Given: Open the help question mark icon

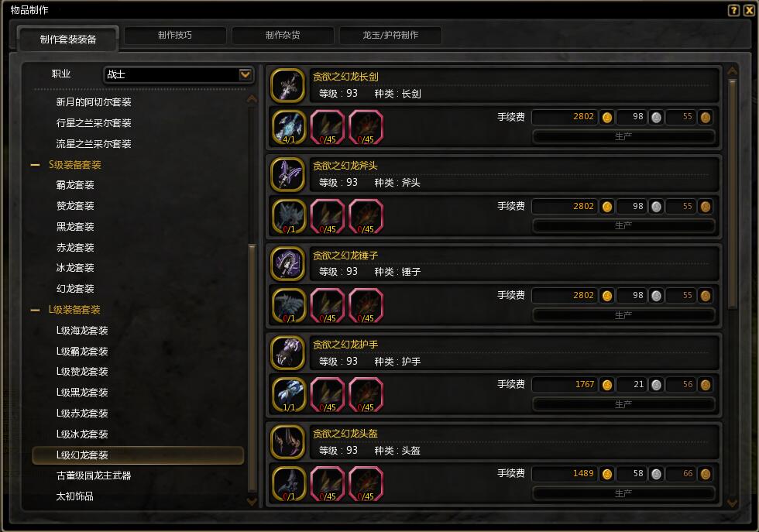Looking at the screenshot, I should 734,10.
